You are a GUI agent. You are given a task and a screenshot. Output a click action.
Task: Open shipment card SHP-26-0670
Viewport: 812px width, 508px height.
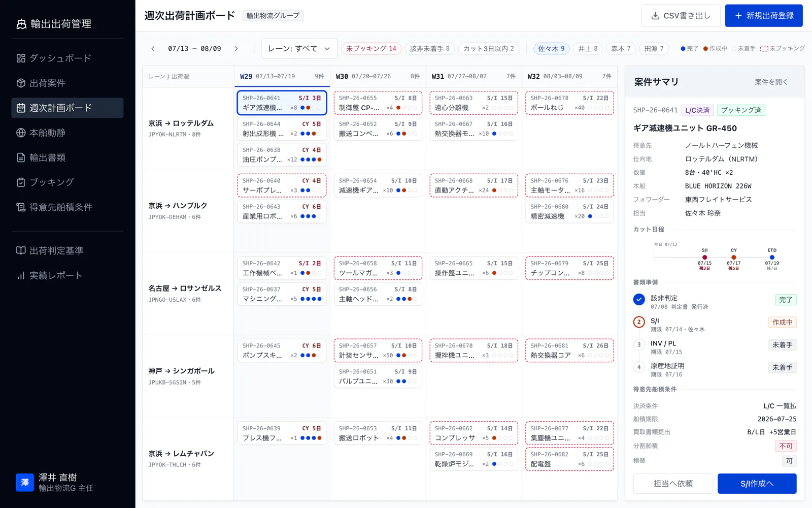(x=473, y=351)
